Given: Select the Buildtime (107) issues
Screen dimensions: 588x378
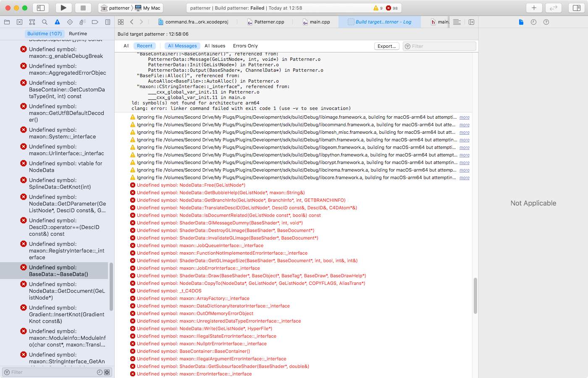Looking at the screenshot, I should click(45, 34).
